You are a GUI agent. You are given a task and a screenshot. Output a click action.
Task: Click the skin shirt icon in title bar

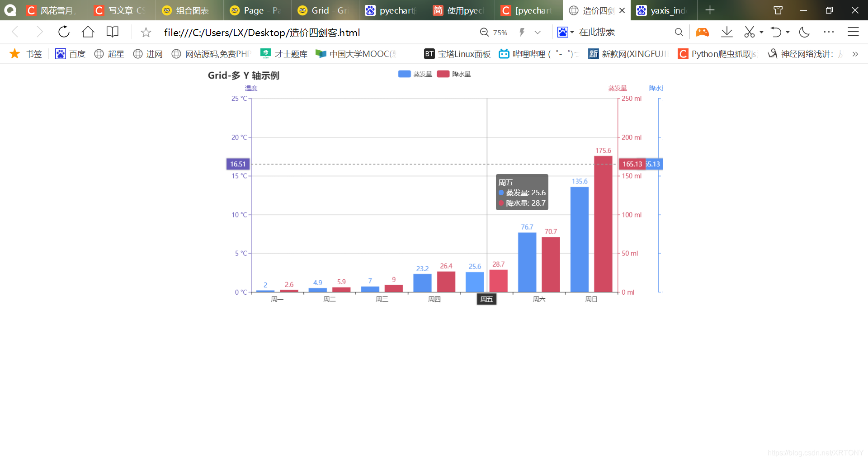tap(778, 10)
